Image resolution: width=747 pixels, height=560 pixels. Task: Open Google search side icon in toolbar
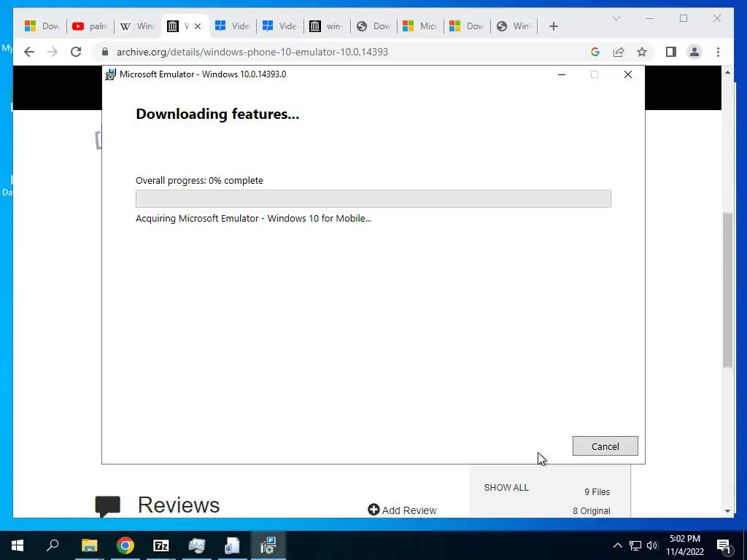point(595,52)
